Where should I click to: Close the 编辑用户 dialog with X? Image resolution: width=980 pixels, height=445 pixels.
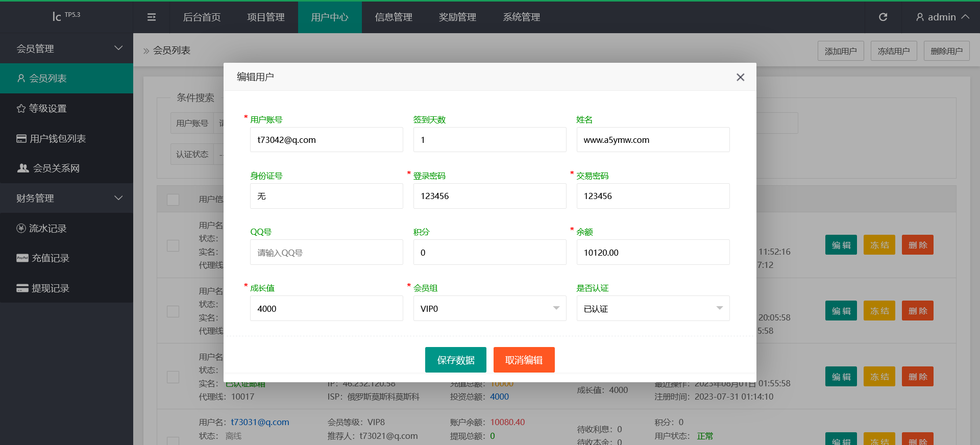[x=740, y=77]
